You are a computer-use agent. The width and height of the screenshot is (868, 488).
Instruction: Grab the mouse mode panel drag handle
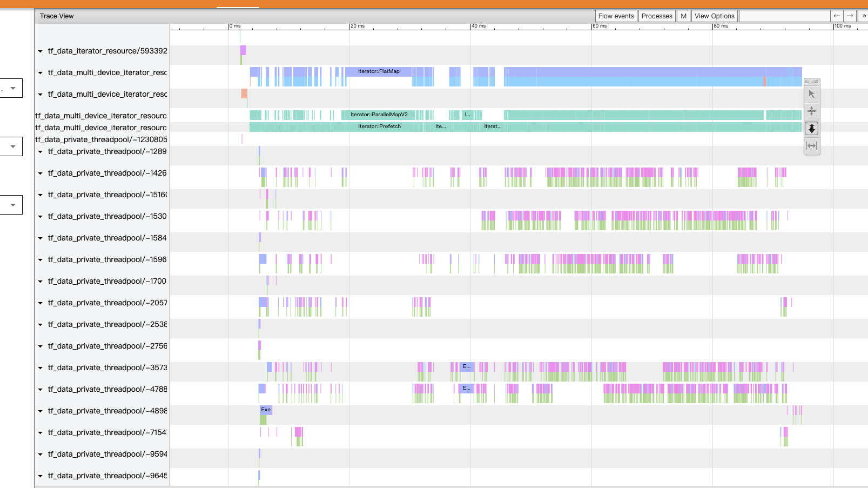812,81
